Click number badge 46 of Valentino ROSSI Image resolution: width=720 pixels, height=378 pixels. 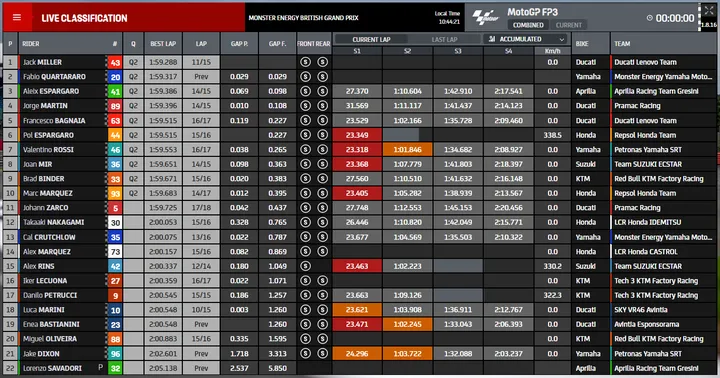(x=115, y=150)
